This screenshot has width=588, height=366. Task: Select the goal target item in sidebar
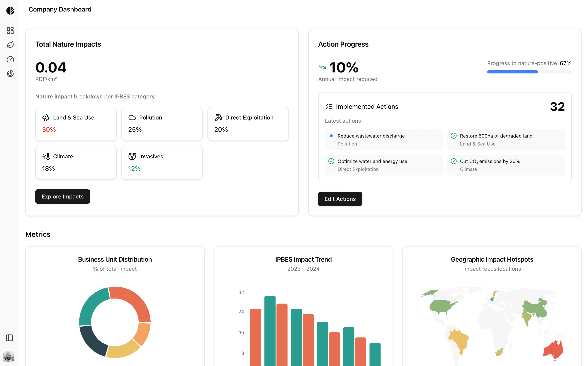(x=10, y=74)
